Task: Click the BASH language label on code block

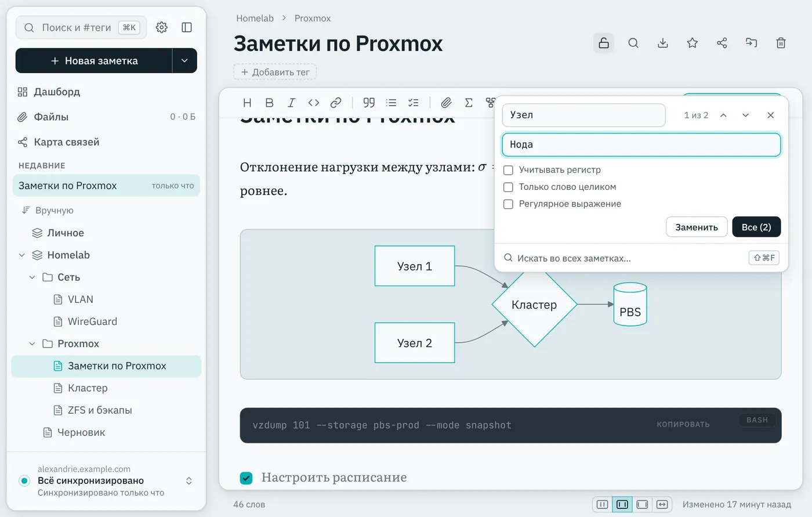Action: (x=757, y=420)
